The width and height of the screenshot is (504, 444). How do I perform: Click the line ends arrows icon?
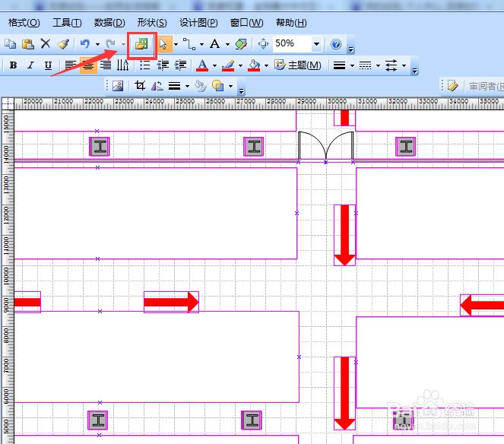pyautogui.click(x=391, y=65)
